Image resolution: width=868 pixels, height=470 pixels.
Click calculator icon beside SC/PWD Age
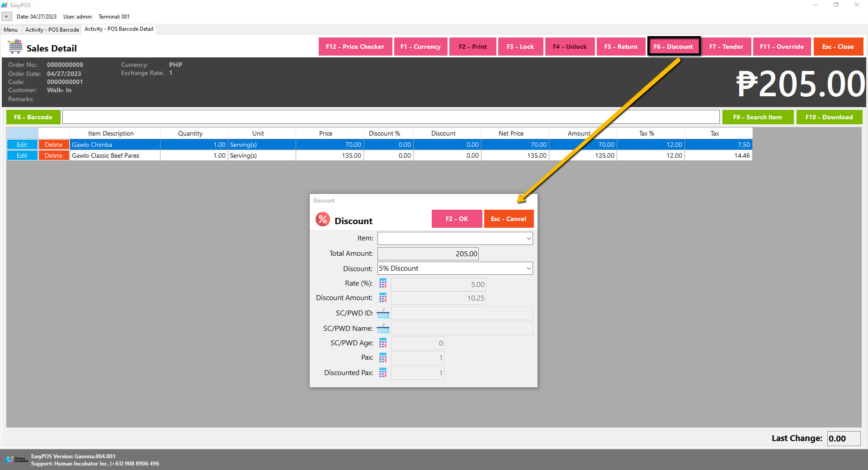pos(382,343)
